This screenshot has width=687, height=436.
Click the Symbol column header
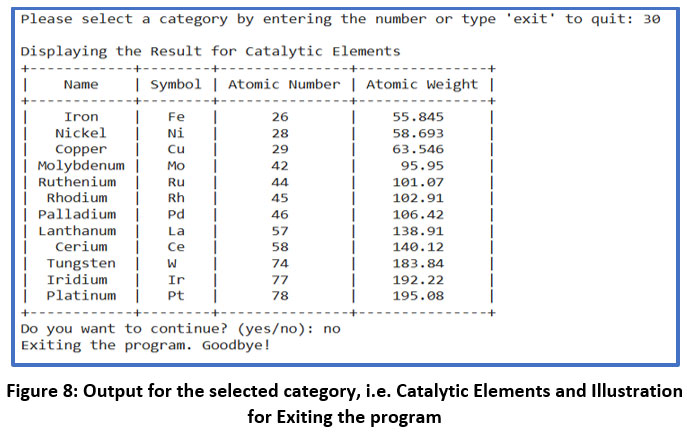pyautogui.click(x=176, y=85)
